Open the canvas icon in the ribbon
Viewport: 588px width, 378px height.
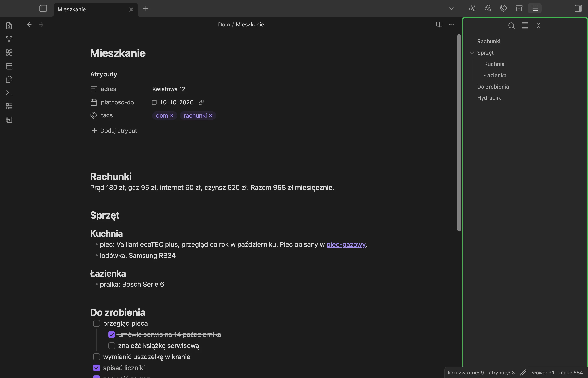point(9,52)
